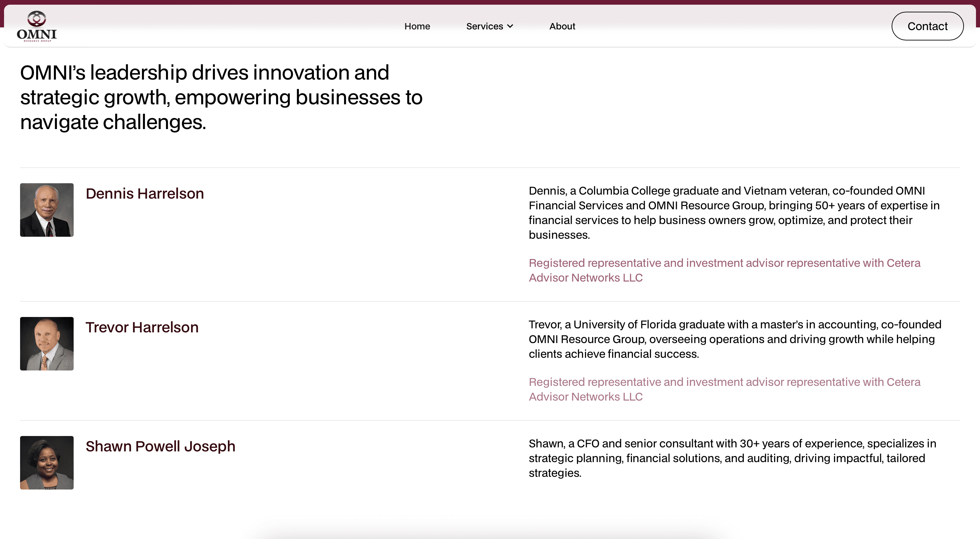Screen dimensions: 980x539
Task: Select the Dennis Harrelson name heading
Action: coord(145,194)
